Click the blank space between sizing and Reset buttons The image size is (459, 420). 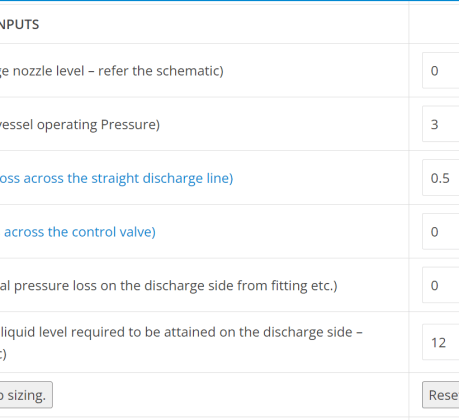(231, 395)
